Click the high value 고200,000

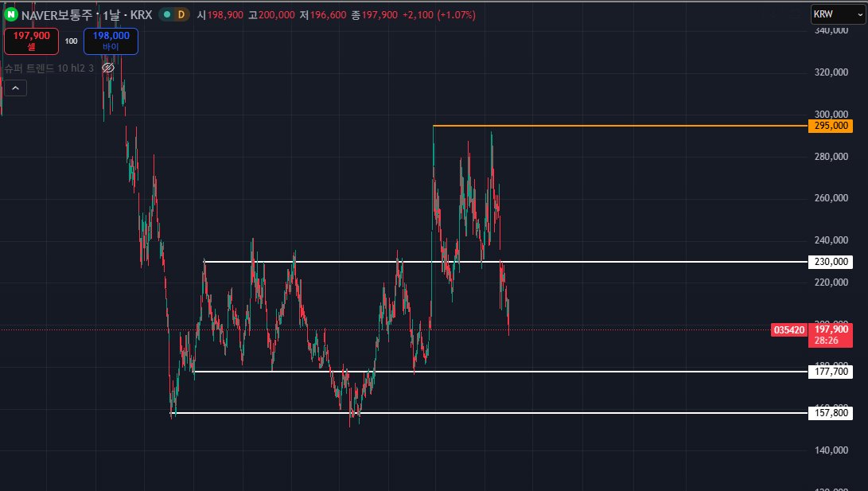[271, 15]
